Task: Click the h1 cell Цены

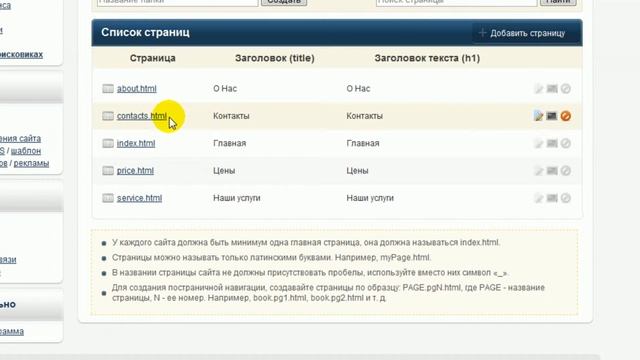Action: pyautogui.click(x=358, y=171)
